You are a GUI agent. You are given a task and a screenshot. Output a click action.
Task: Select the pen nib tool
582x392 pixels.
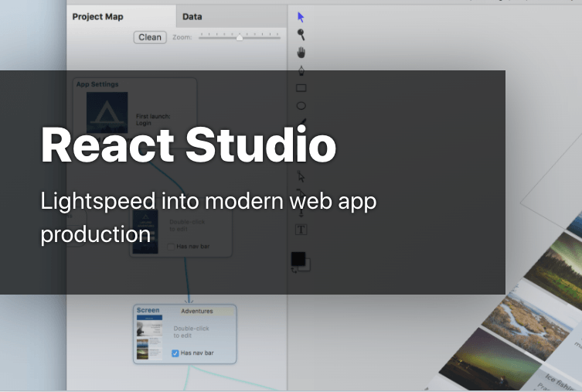(x=301, y=70)
